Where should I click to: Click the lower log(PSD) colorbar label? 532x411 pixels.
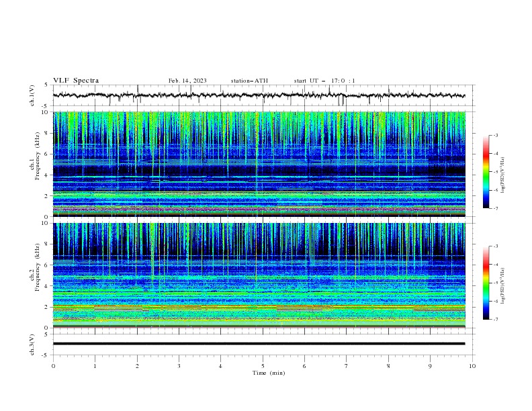[x=502, y=285]
